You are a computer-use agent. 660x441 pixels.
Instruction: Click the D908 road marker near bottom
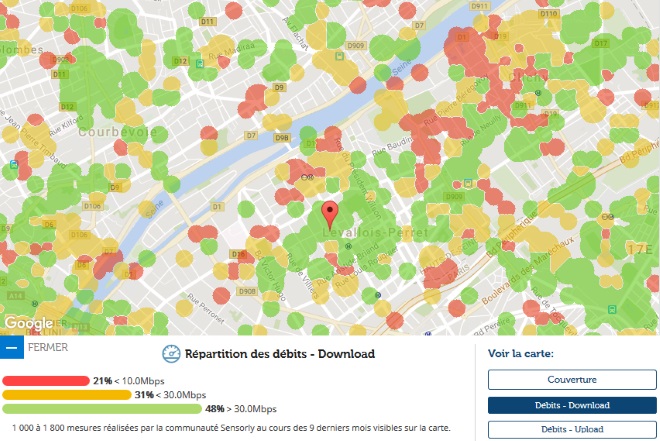[246, 290]
